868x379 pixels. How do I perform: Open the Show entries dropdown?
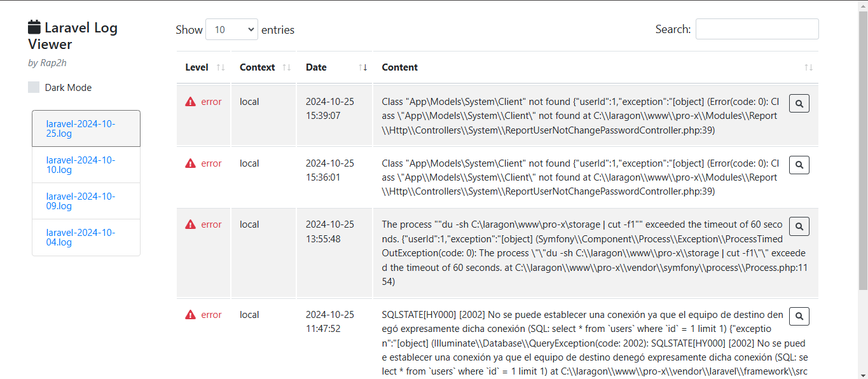click(x=231, y=29)
